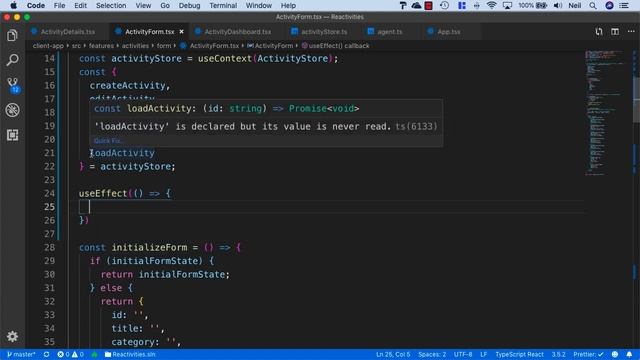Switch to the agent.ts tab

tap(389, 31)
